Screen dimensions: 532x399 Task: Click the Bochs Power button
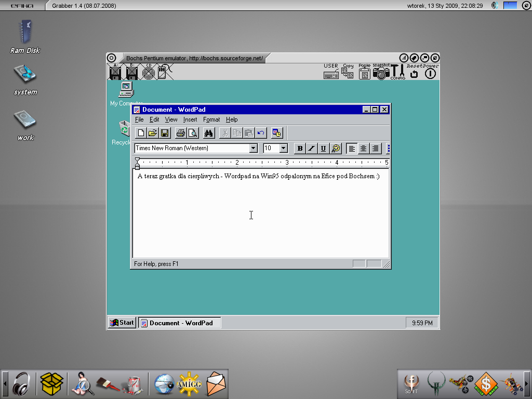(430, 72)
